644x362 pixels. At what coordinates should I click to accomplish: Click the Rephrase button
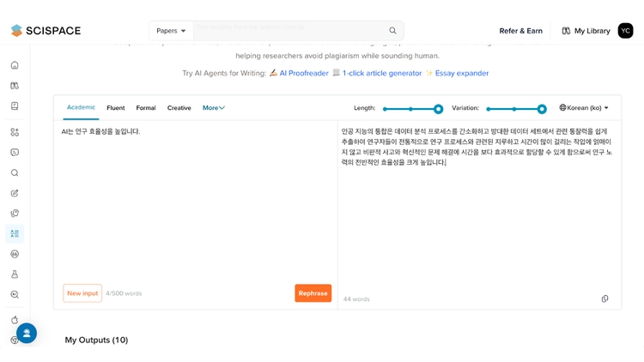(313, 293)
